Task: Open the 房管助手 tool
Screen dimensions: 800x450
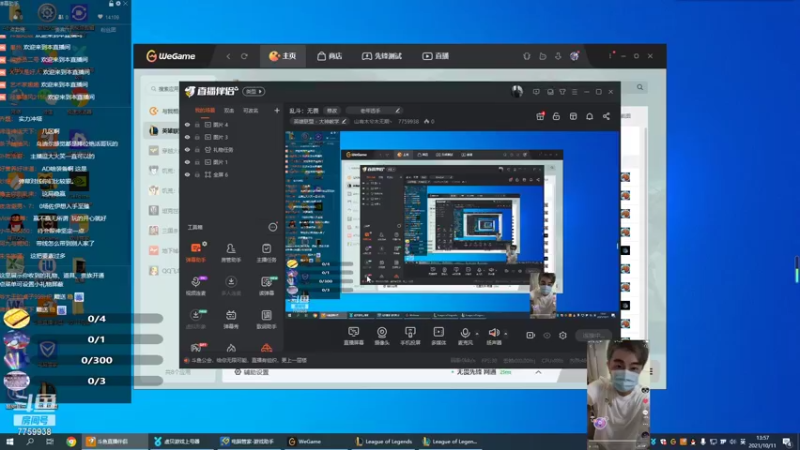Action: 231,252
